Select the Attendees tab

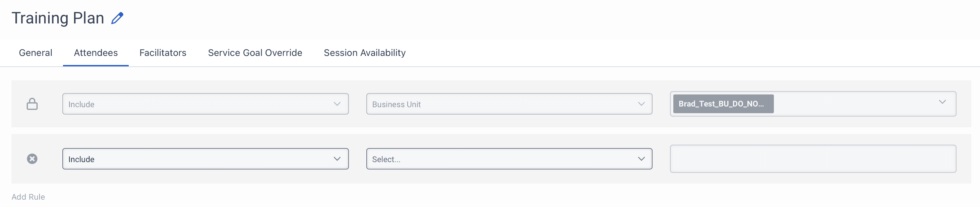[96, 53]
